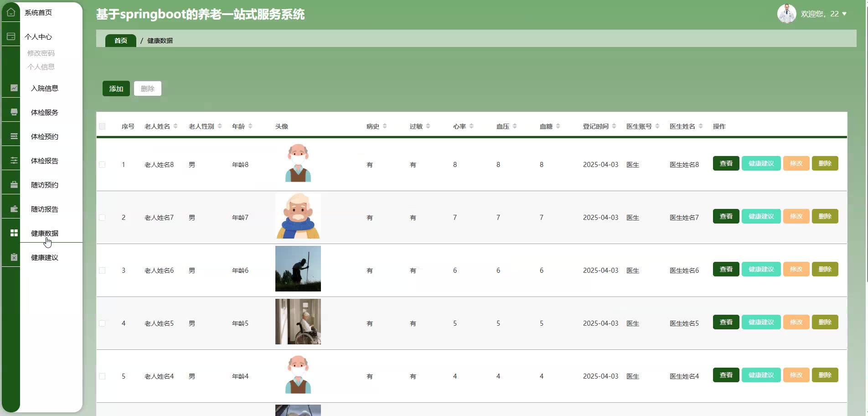Image resolution: width=868 pixels, height=416 pixels.
Task: Check the checkbox for row 老人姓名7
Action: [x=102, y=218]
